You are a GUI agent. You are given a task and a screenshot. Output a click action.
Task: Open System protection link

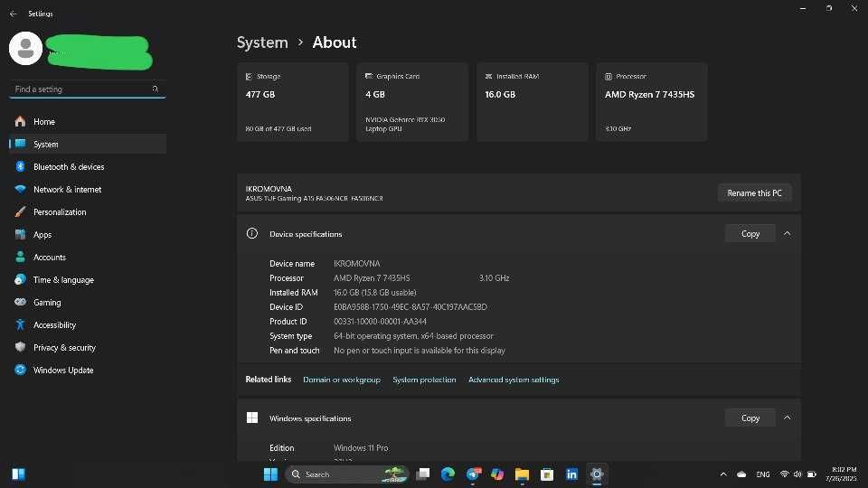[x=424, y=380]
